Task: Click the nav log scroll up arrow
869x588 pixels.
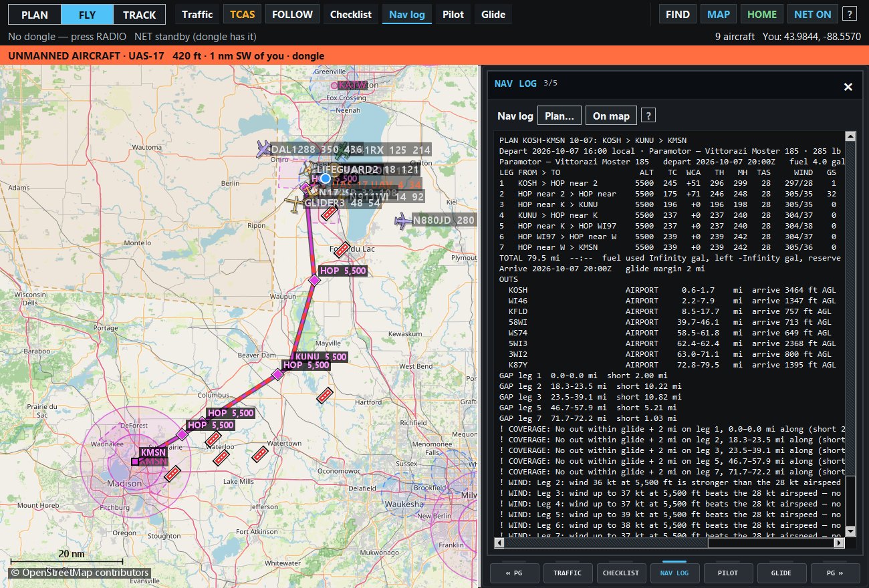Action: pyautogui.click(x=850, y=137)
